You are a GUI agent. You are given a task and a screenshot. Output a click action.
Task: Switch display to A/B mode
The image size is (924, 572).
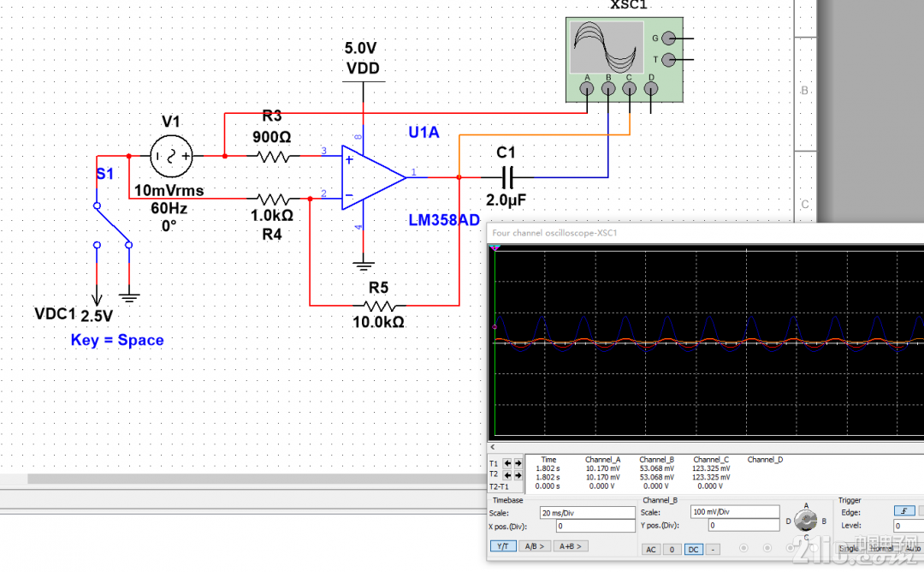[535, 546]
